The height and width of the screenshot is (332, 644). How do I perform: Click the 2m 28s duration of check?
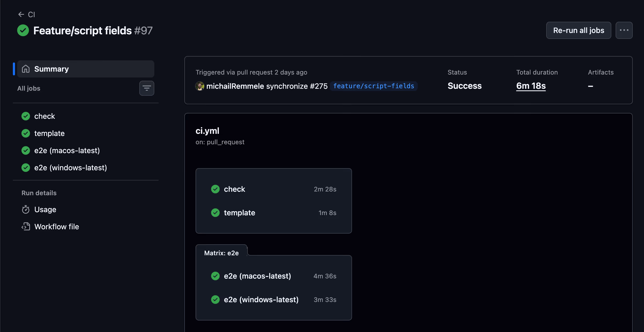point(325,189)
